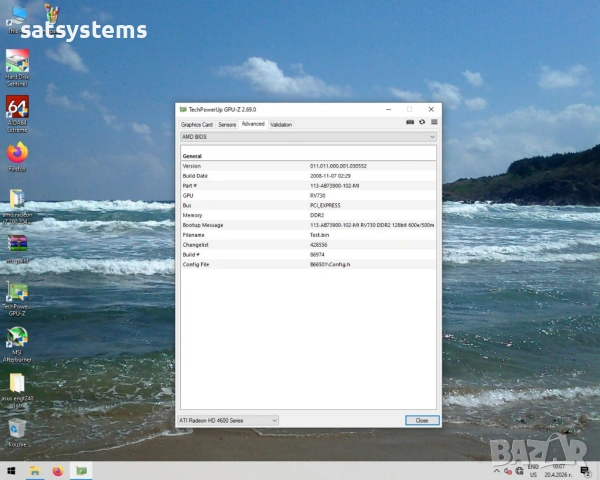The width and height of the screenshot is (600, 480).
Task: Click the General section header
Action: tap(192, 156)
